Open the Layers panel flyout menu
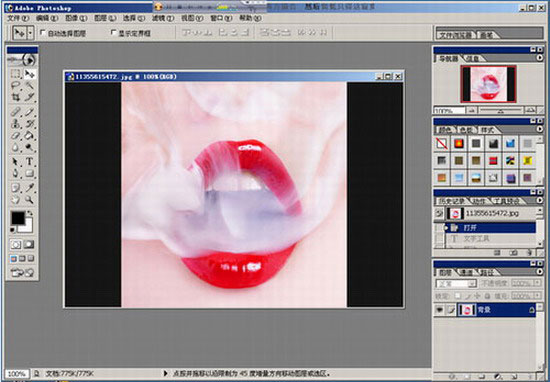Viewport: 550px width, 382px height. [539, 272]
